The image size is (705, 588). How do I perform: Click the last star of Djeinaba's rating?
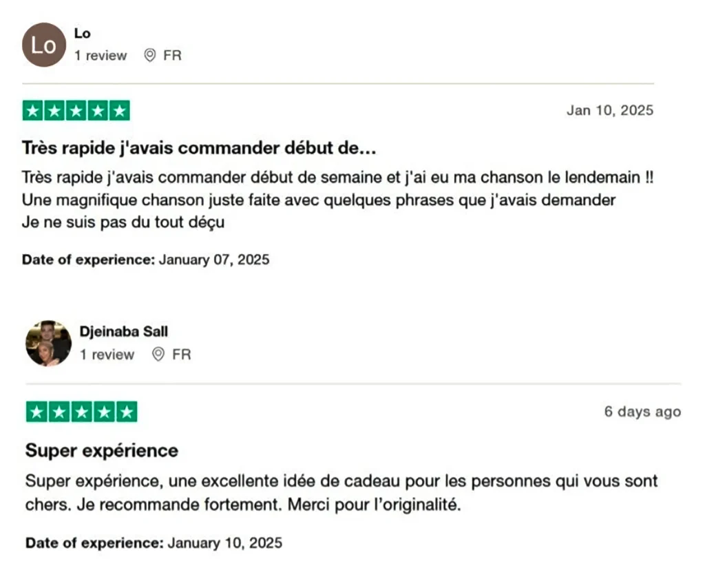pyautogui.click(x=127, y=412)
